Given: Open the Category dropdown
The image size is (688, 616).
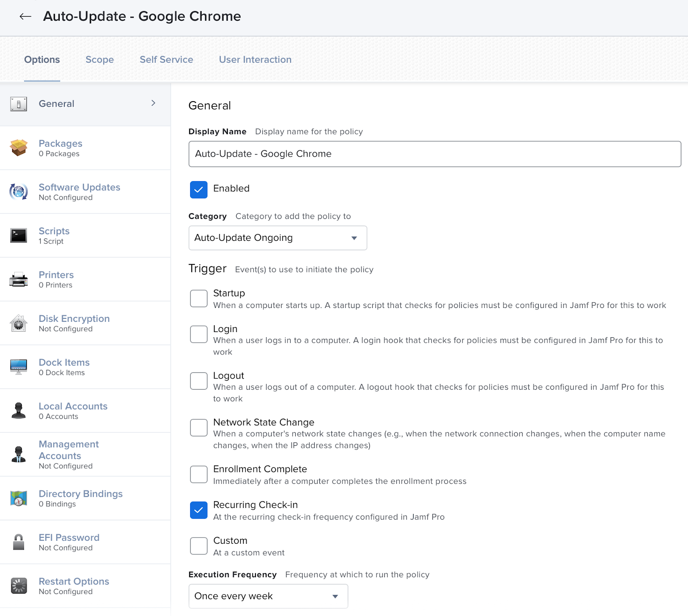Looking at the screenshot, I should tap(277, 238).
